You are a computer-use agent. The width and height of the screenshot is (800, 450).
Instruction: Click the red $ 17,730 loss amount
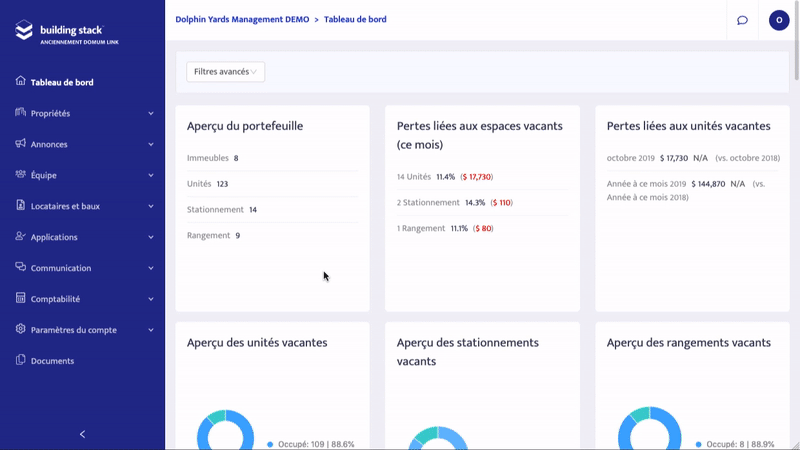click(x=477, y=177)
